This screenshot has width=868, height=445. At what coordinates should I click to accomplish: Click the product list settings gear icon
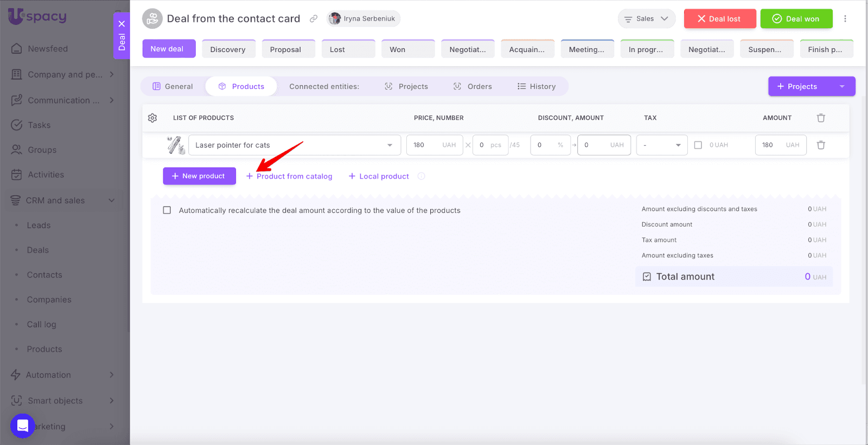point(152,118)
